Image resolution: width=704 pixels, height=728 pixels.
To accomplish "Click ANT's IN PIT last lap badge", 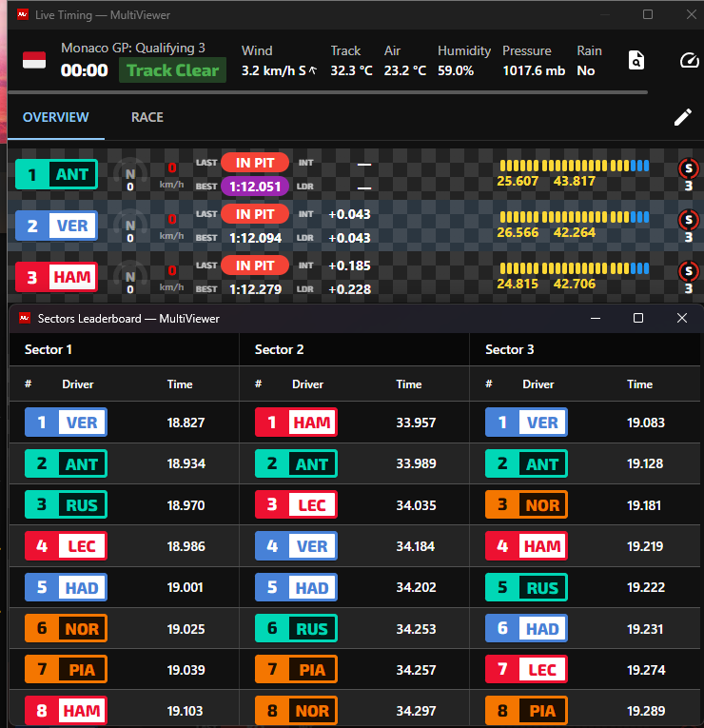I will (255, 163).
